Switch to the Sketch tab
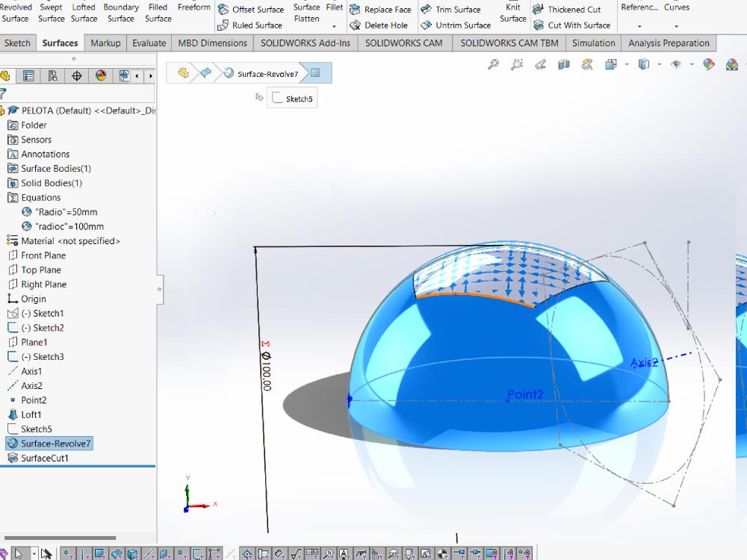This screenshot has width=747, height=560. (17, 43)
